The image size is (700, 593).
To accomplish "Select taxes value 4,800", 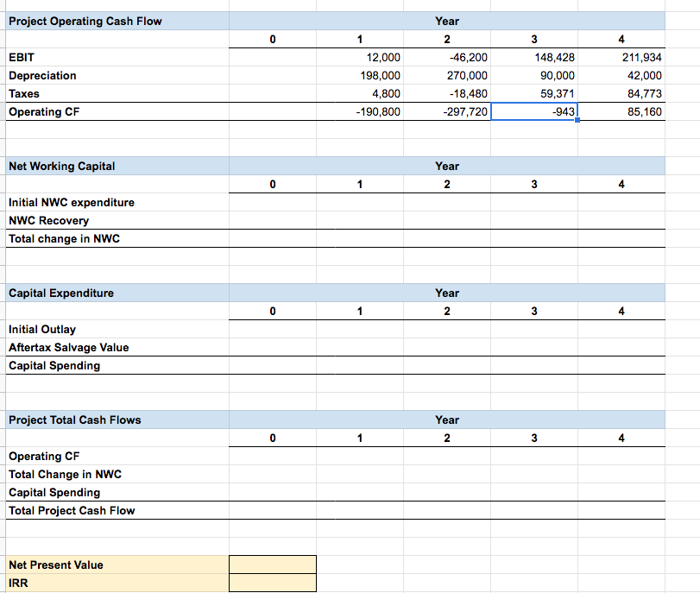I will pyautogui.click(x=386, y=94).
